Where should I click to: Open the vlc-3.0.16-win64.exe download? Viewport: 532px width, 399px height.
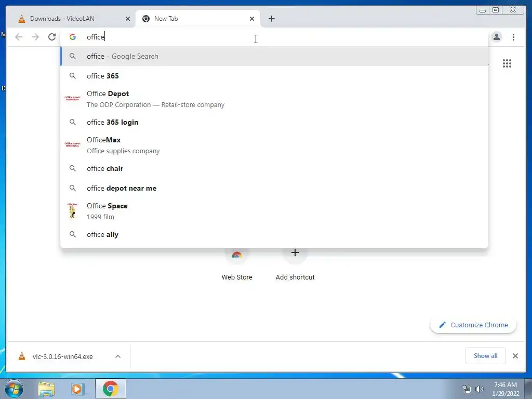(x=63, y=356)
